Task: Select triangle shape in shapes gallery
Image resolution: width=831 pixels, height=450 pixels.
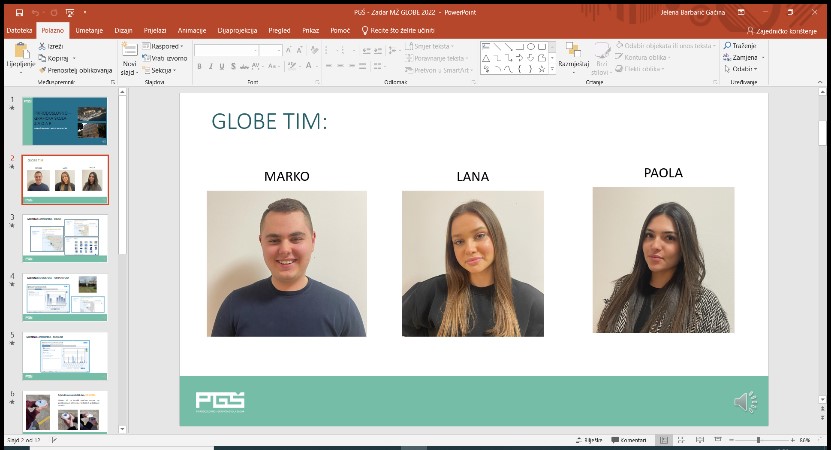Action: coord(486,58)
